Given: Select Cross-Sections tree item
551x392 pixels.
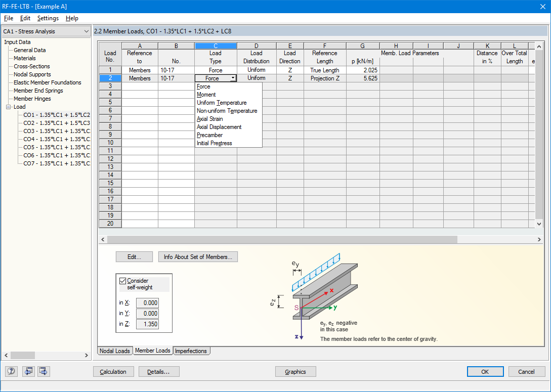Looking at the screenshot, I should [32, 66].
